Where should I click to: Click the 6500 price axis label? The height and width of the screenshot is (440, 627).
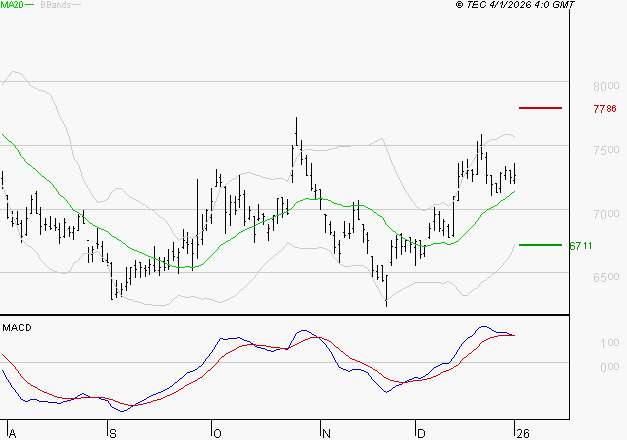[606, 277]
